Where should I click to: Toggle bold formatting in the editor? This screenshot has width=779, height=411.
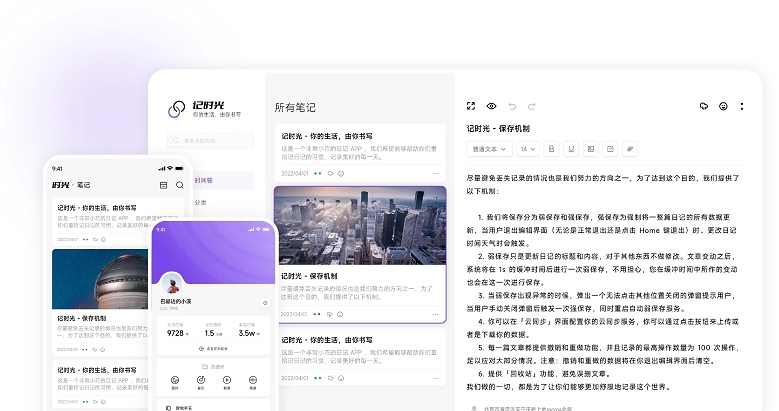[551, 149]
